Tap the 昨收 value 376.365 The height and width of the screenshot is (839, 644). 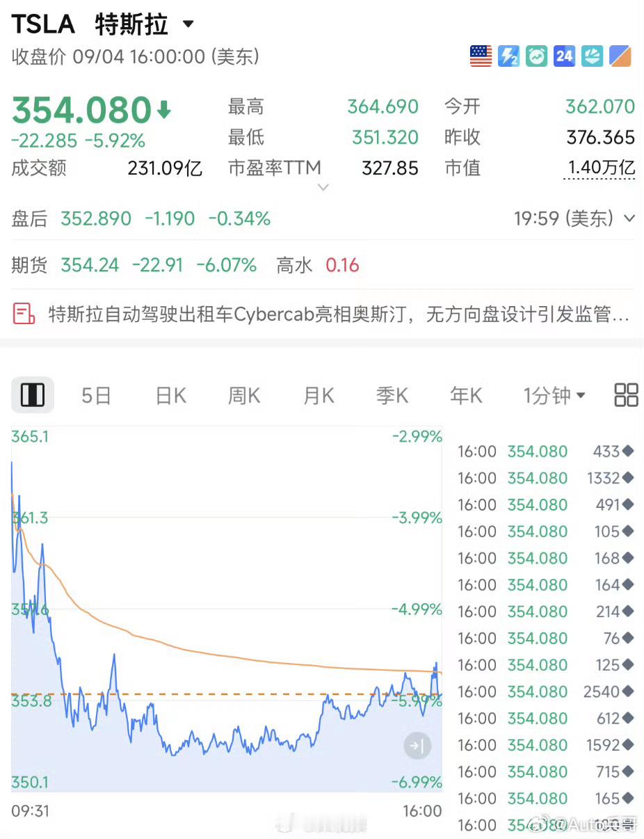tap(601, 137)
